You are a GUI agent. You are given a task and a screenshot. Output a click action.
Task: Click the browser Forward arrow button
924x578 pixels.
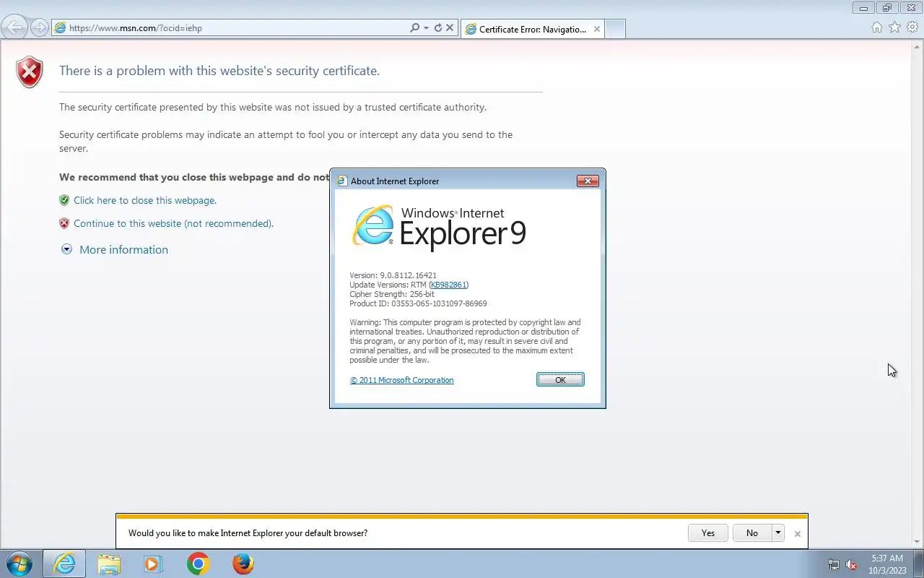click(40, 28)
